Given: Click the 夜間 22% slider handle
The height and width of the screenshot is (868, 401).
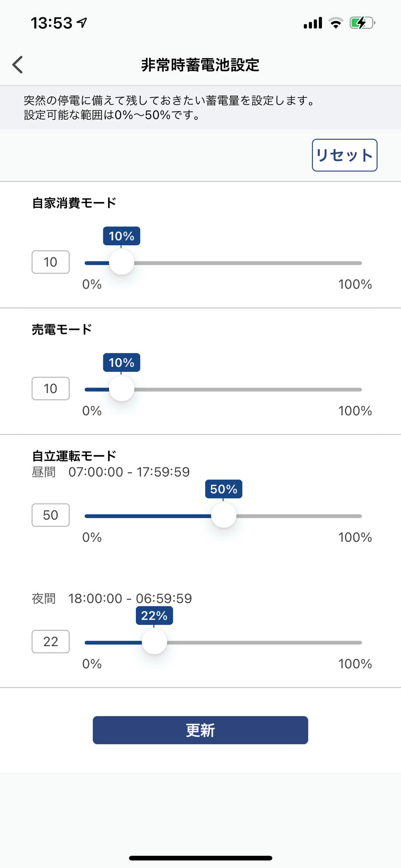Looking at the screenshot, I should pos(154,642).
